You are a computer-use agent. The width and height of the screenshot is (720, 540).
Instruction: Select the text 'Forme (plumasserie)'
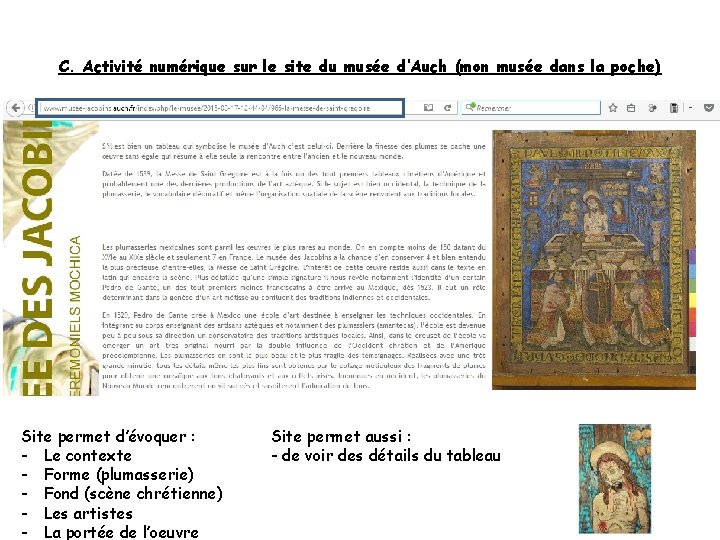pos(118,475)
